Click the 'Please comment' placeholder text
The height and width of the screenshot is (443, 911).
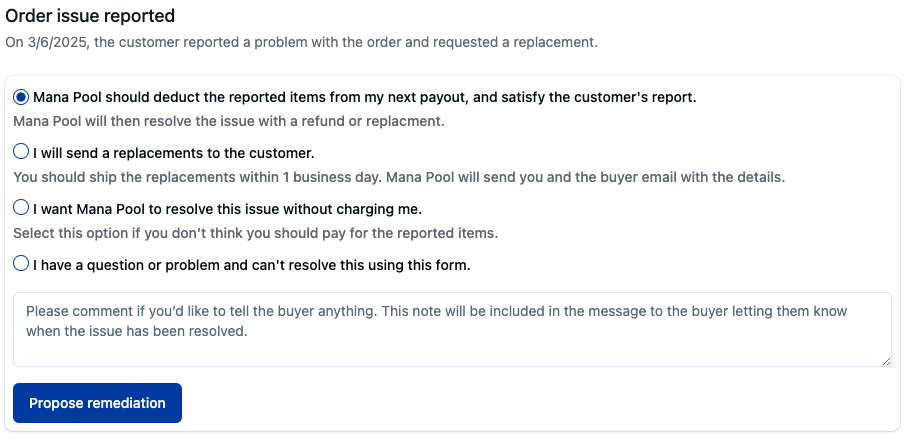pos(436,321)
